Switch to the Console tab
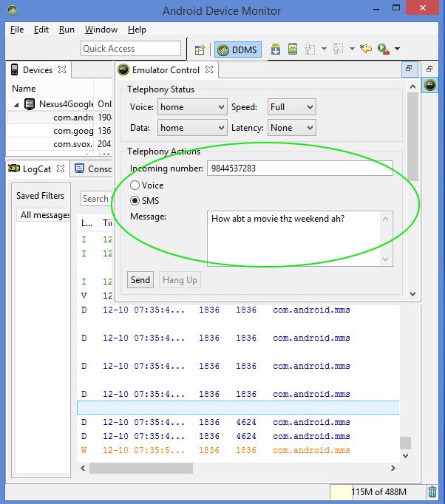445x504 pixels. tap(93, 168)
